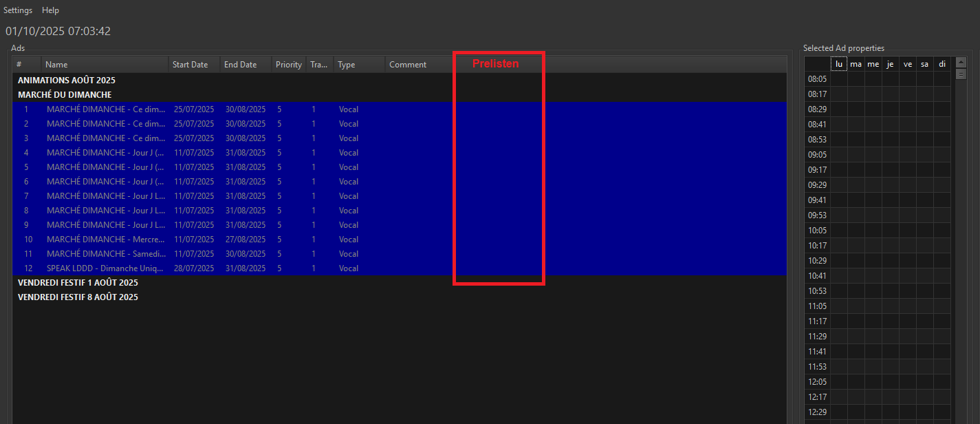Click the schedule scrollbar up arrow
The image size is (980, 424).
click(x=961, y=62)
